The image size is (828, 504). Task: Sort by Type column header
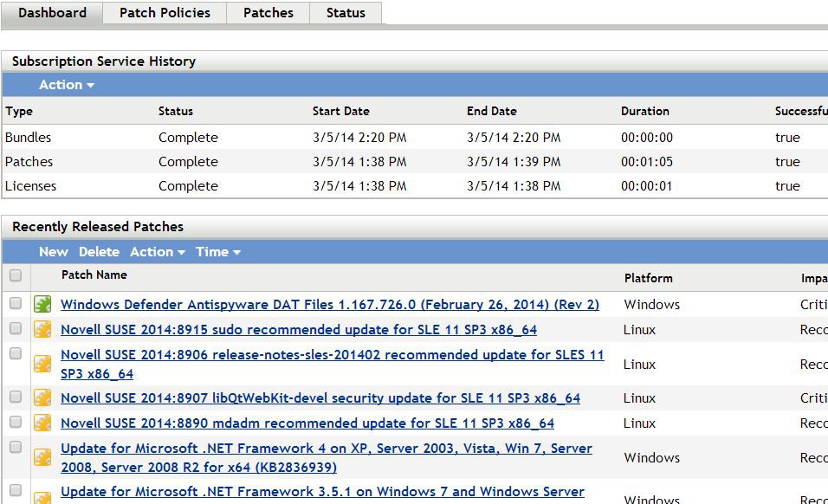[19, 112]
